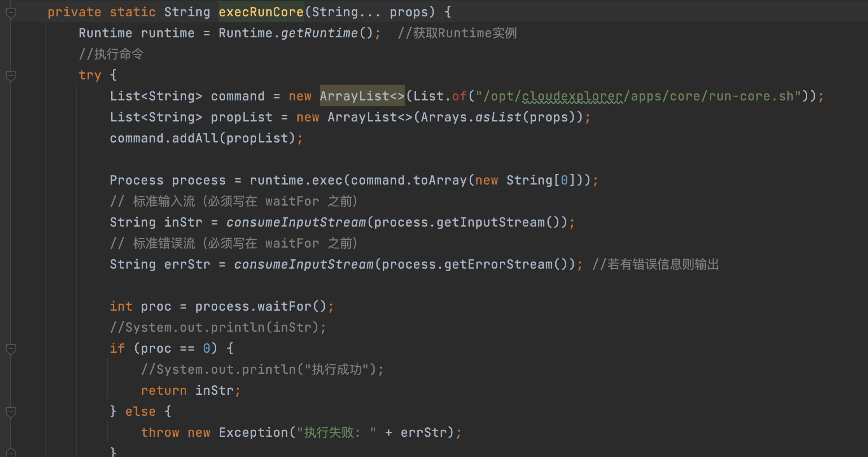Click the try keyword

pyautogui.click(x=90, y=75)
